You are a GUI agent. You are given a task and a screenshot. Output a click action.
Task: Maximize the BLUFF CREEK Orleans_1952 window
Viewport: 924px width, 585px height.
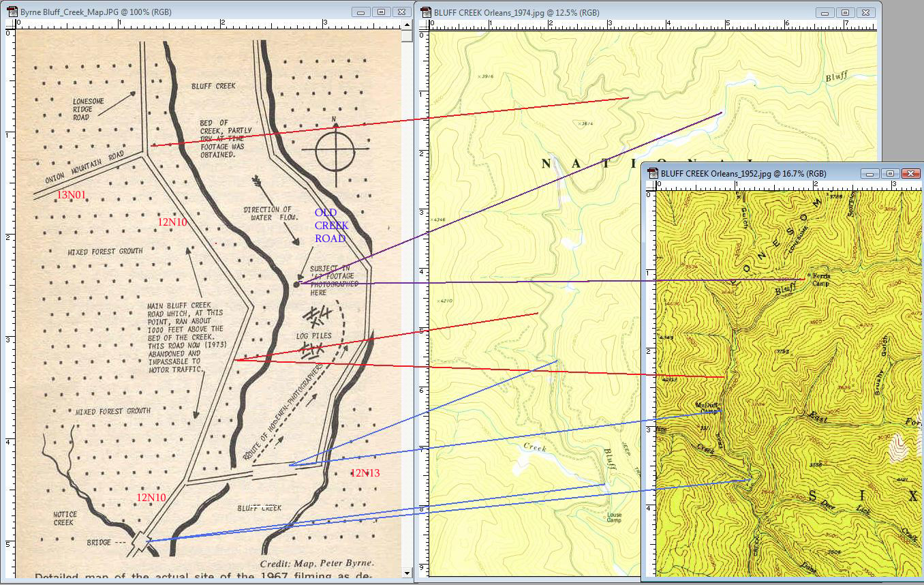pyautogui.click(x=890, y=173)
